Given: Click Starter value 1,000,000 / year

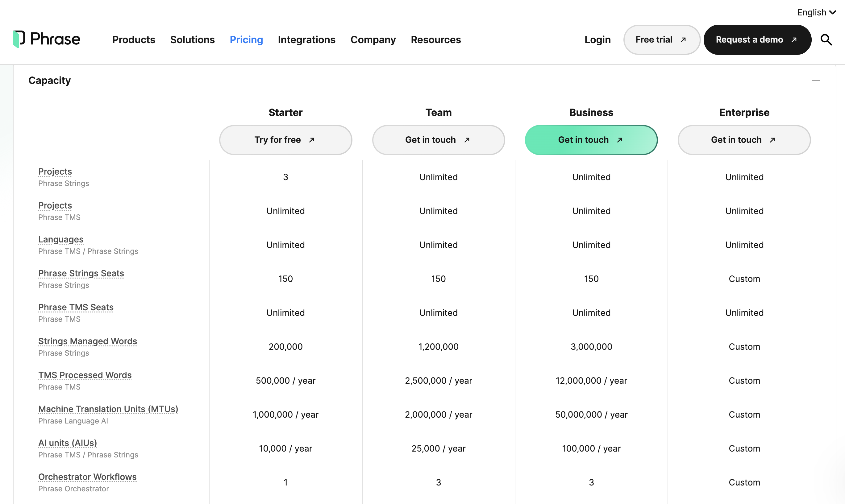Looking at the screenshot, I should tap(285, 415).
